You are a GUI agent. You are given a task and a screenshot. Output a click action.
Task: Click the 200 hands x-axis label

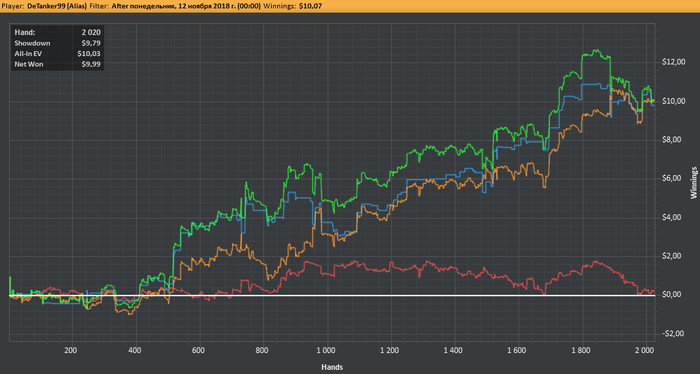pyautogui.click(x=71, y=350)
